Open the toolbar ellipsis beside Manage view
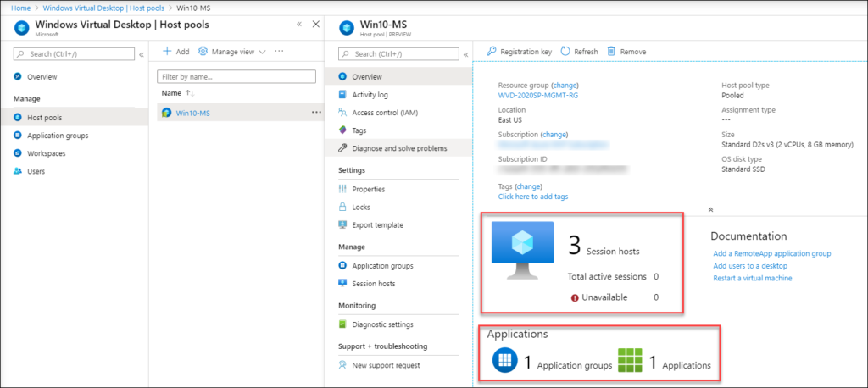The height and width of the screenshot is (388, 868). [279, 51]
